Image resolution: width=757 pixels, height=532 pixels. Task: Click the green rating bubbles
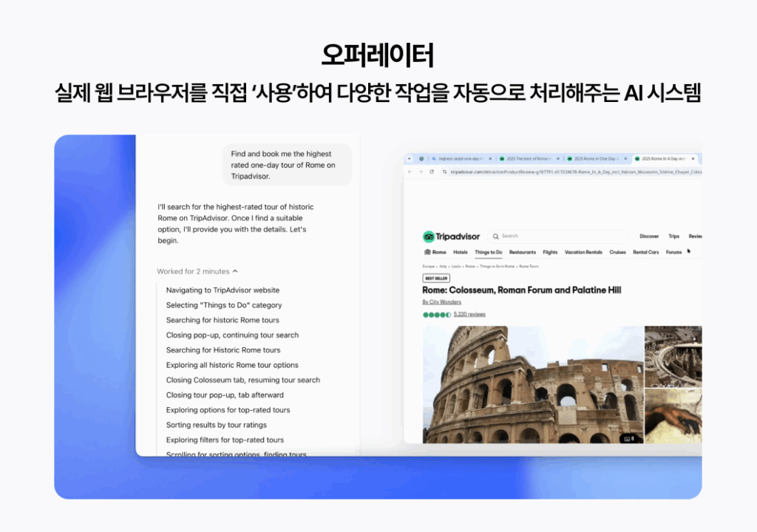(436, 315)
